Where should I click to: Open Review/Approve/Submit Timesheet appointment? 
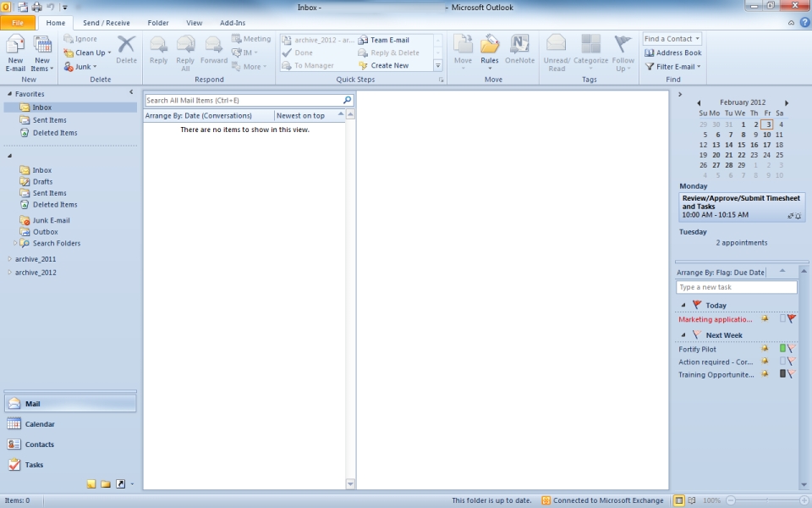click(x=742, y=207)
